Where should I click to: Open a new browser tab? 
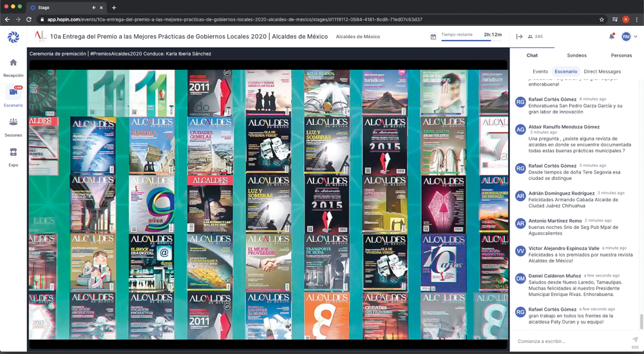pyautogui.click(x=114, y=7)
